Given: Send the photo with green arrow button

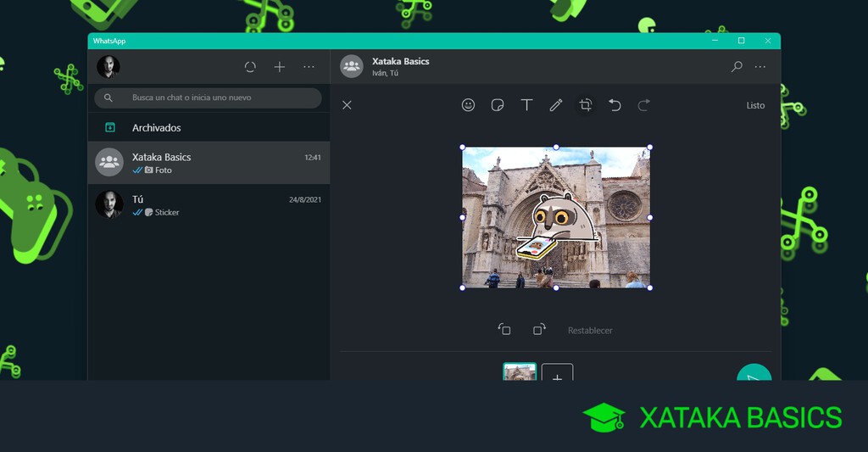Looking at the screenshot, I should pos(754,373).
